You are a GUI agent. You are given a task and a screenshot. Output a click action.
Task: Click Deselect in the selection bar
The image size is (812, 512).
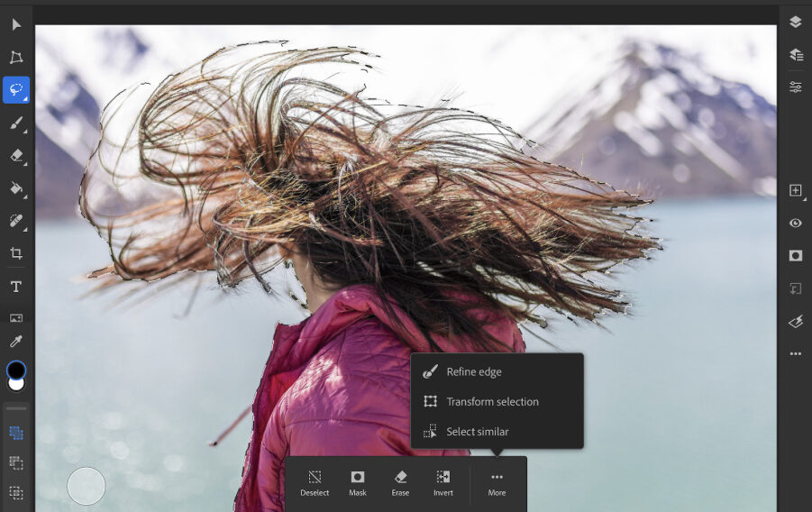tap(315, 483)
